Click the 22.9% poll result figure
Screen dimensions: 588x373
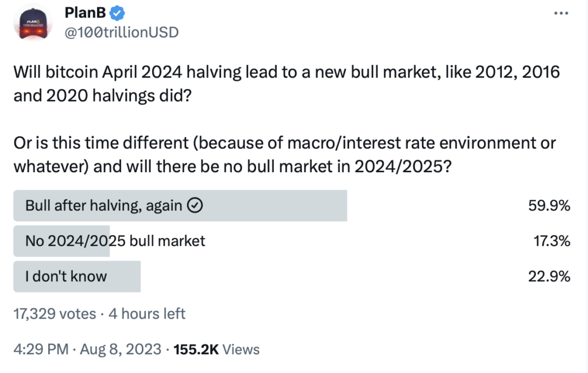coord(549,276)
